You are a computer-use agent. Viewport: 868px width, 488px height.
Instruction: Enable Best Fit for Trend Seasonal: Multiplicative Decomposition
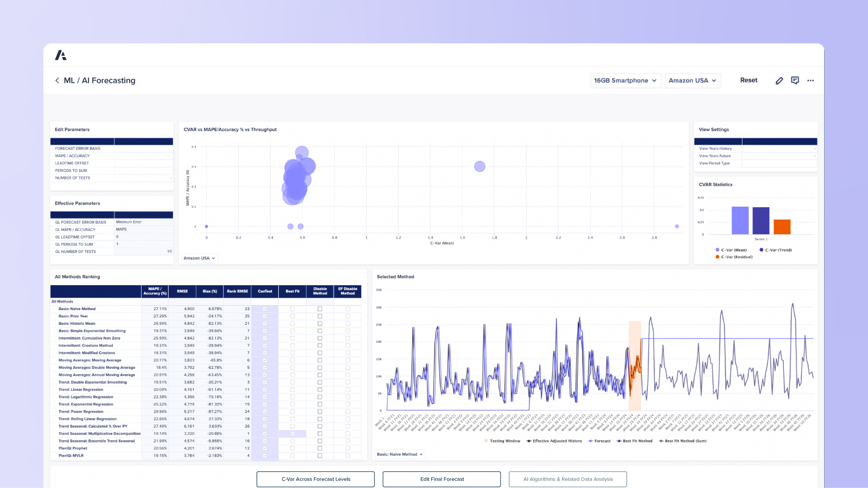tap(292, 434)
